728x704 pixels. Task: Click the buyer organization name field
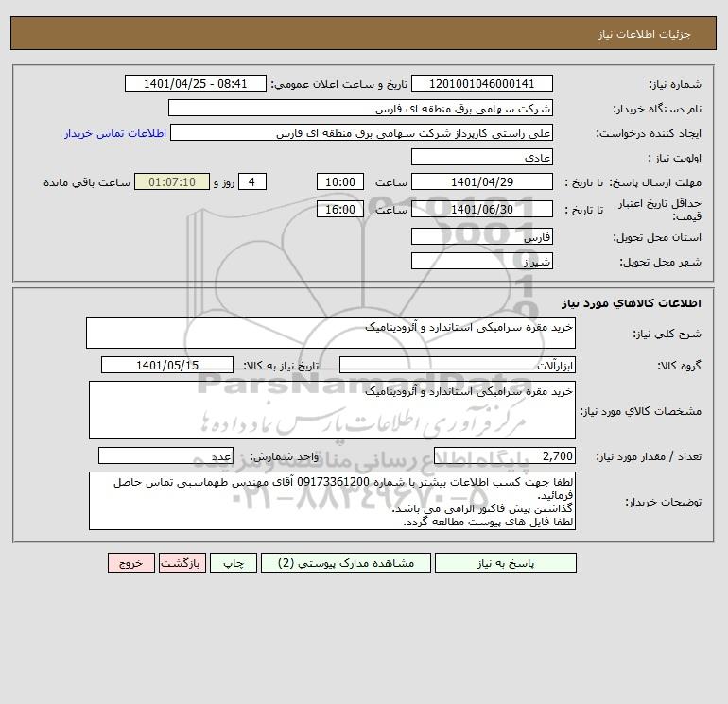360,108
